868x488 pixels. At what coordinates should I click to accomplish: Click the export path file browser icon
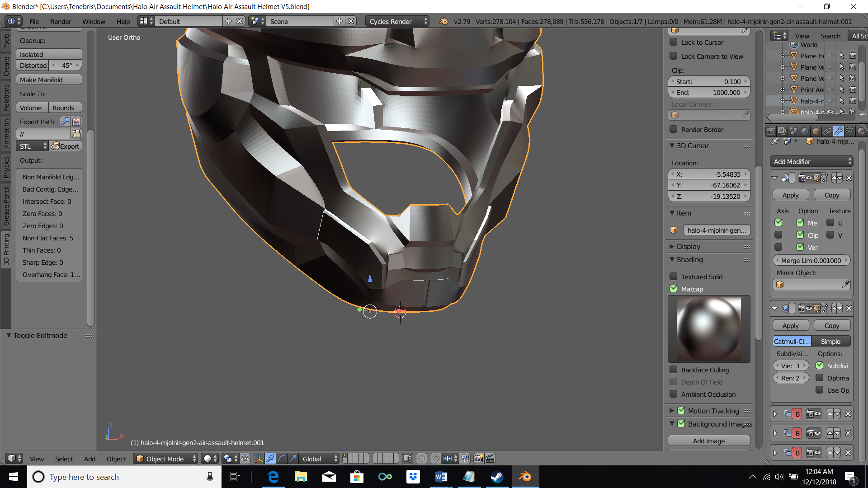click(76, 134)
